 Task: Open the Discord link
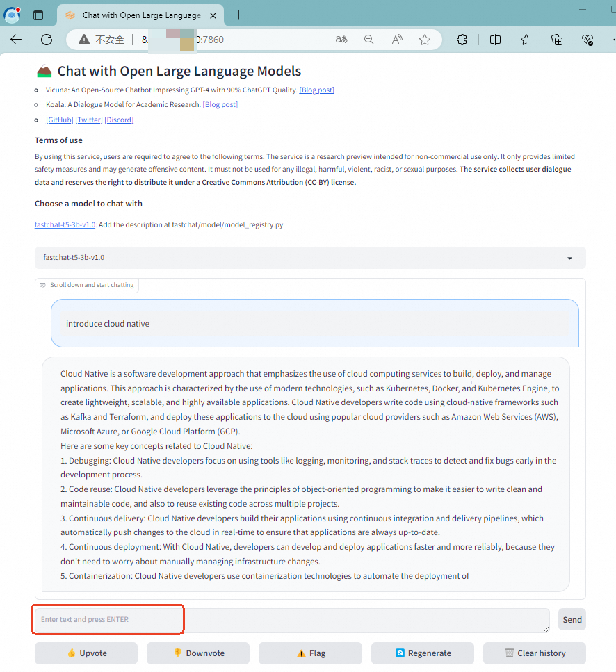[x=119, y=120]
